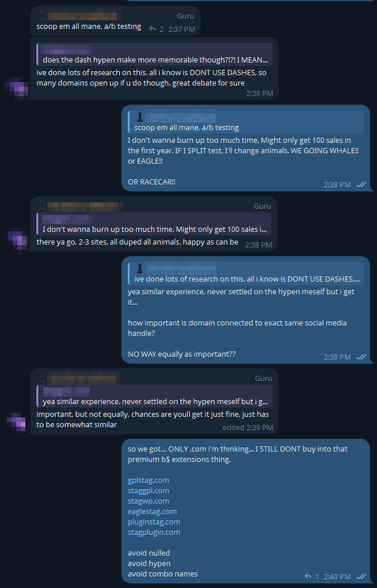Open the eaglestag.com link

pyautogui.click(x=152, y=511)
